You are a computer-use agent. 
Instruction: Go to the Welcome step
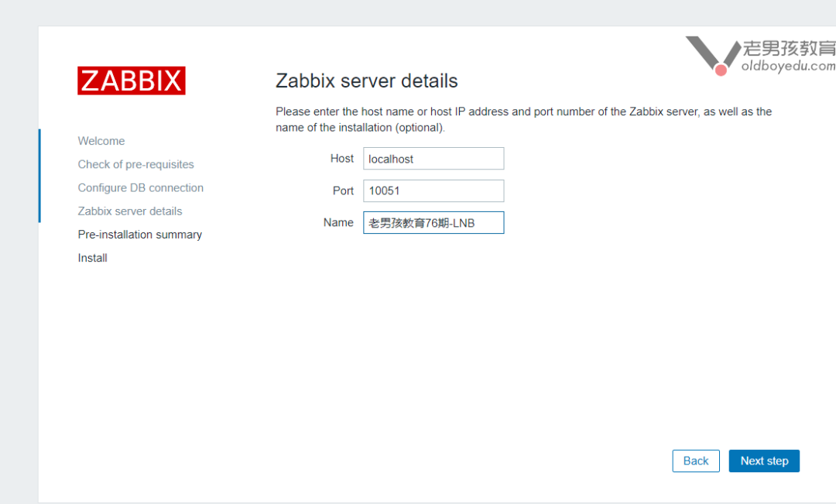click(x=101, y=141)
